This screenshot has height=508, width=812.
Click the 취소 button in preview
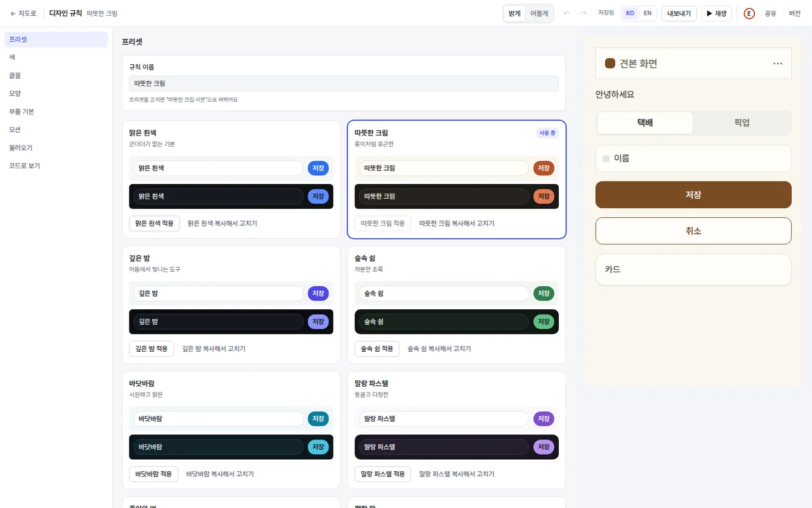[x=693, y=231]
